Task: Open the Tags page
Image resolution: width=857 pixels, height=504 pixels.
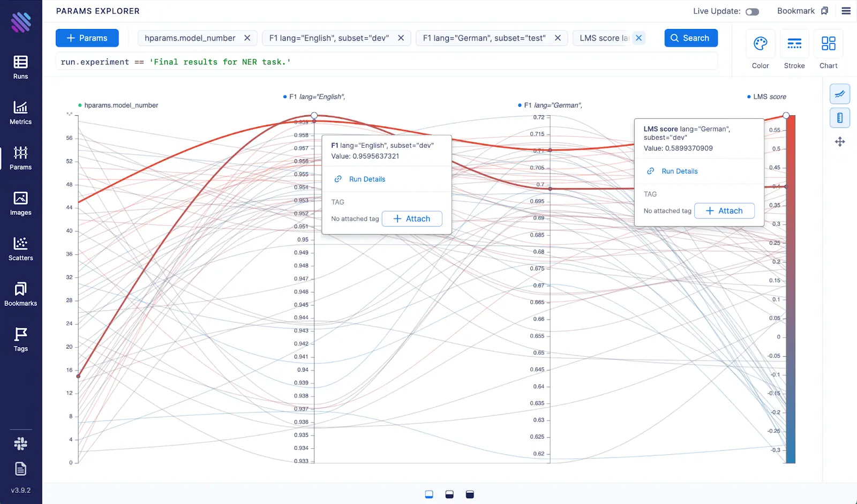Action: 21,340
